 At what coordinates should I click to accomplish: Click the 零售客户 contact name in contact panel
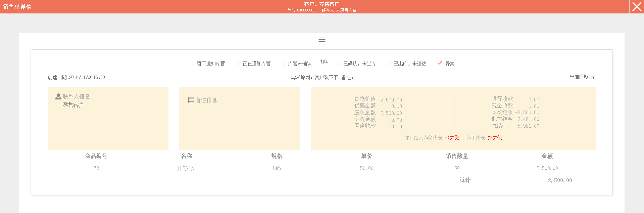(x=73, y=105)
